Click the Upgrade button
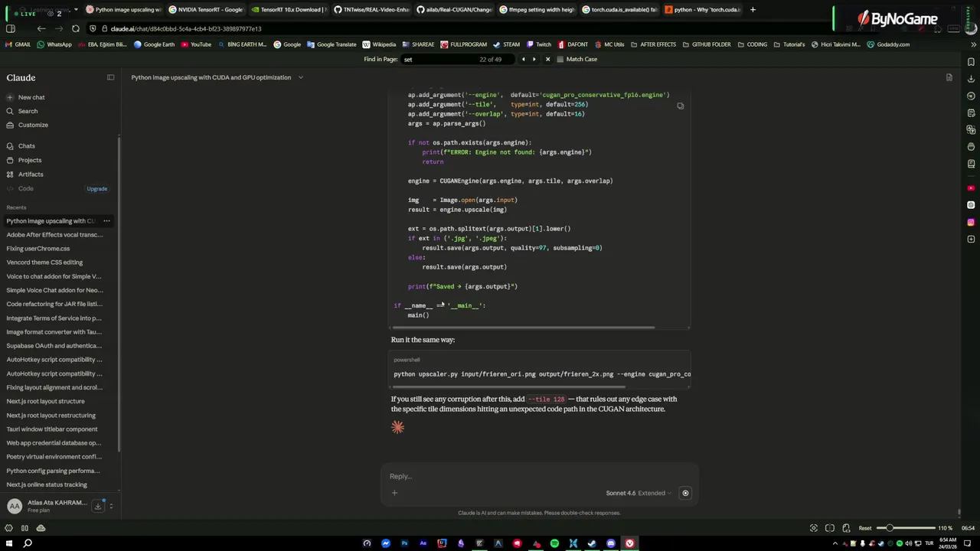This screenshot has width=980, height=551. click(96, 188)
